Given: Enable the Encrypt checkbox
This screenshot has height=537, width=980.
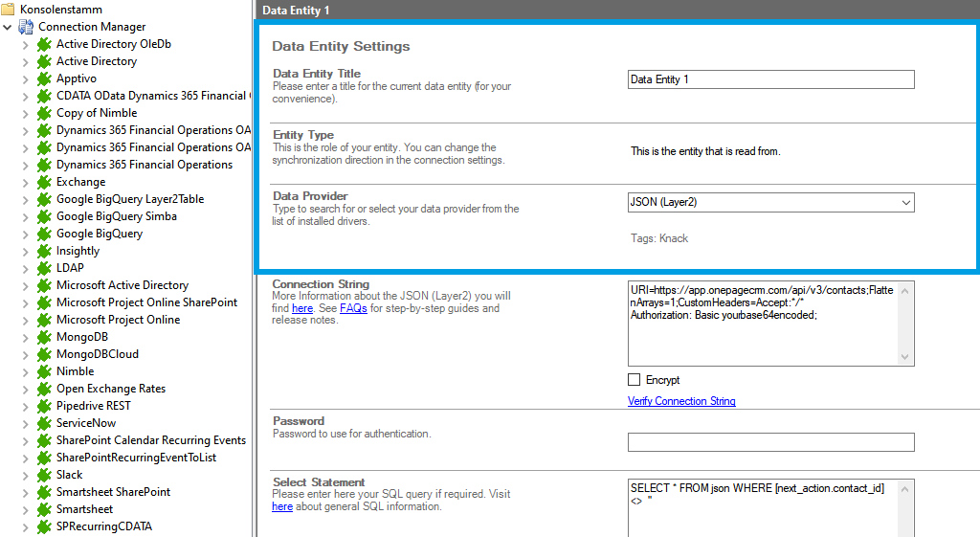Looking at the screenshot, I should pyautogui.click(x=635, y=380).
